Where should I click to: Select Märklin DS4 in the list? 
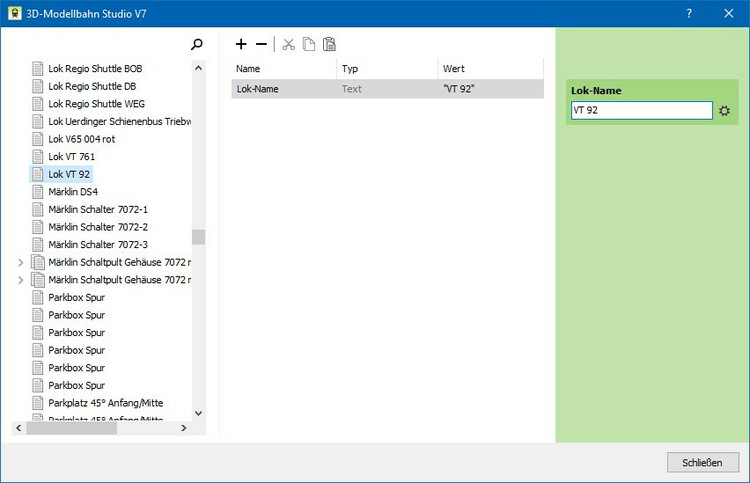click(x=73, y=192)
